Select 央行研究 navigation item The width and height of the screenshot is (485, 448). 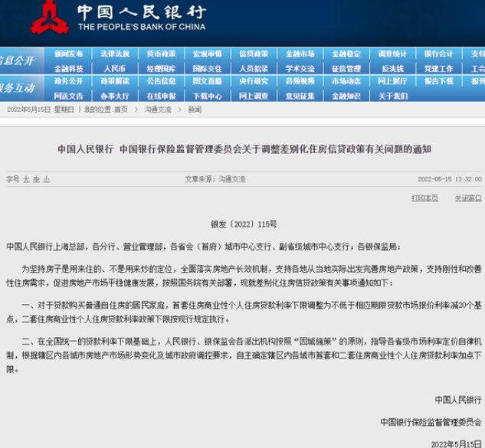(254, 81)
